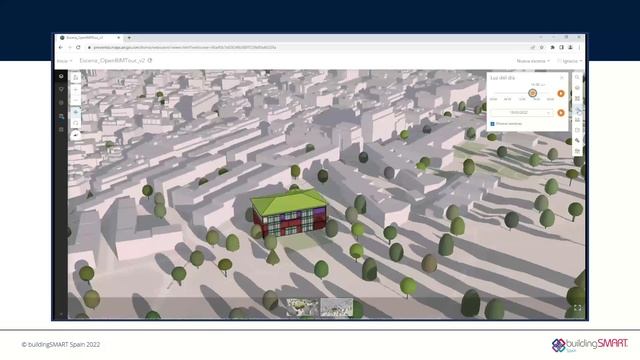
Task: Go back in the browser
Action: (x=61, y=48)
